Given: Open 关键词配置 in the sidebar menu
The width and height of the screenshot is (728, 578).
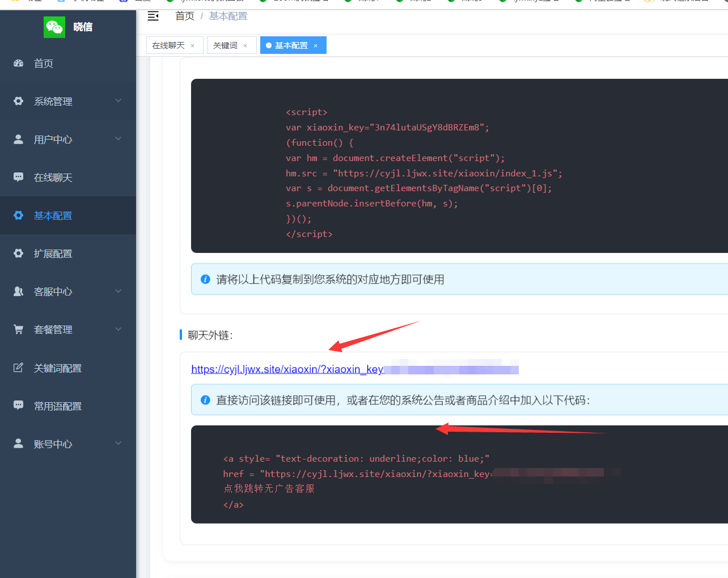Looking at the screenshot, I should click(x=68, y=368).
